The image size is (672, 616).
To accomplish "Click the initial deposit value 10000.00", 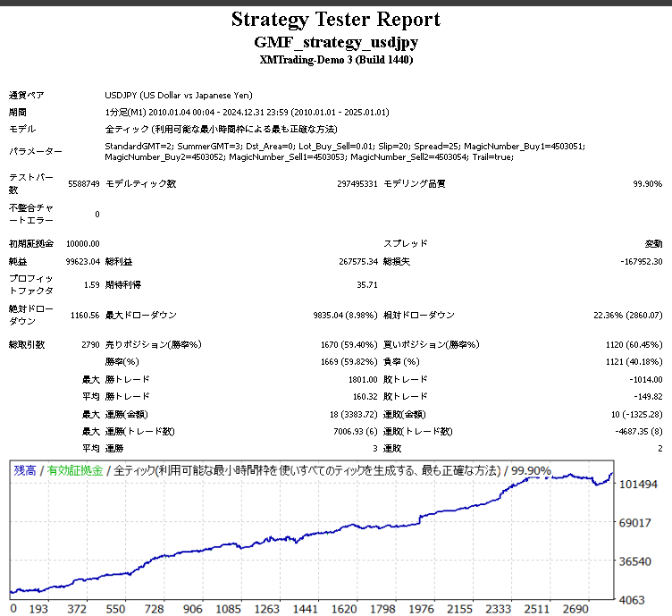I will 82,243.
